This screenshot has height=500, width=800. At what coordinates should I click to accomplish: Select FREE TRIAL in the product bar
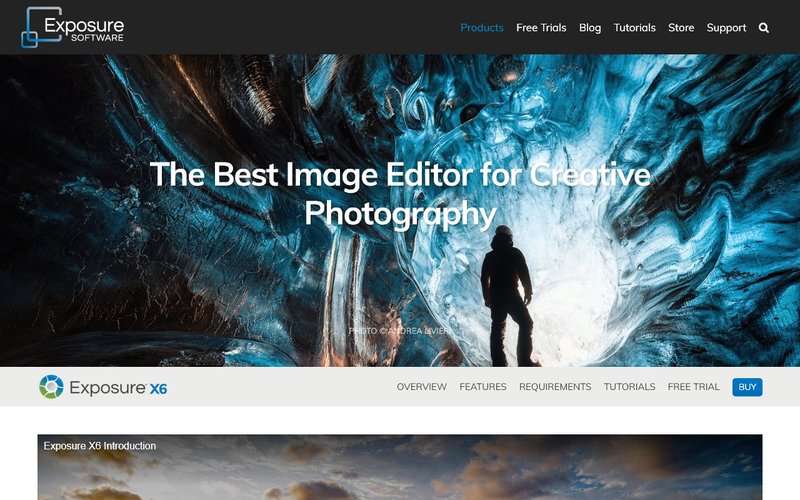693,387
